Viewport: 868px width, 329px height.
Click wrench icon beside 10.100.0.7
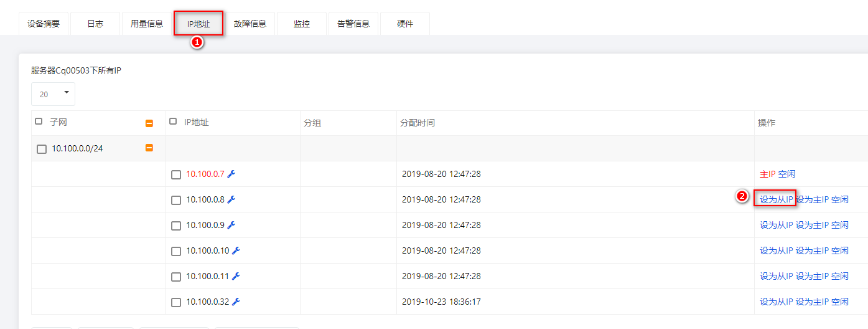(231, 174)
